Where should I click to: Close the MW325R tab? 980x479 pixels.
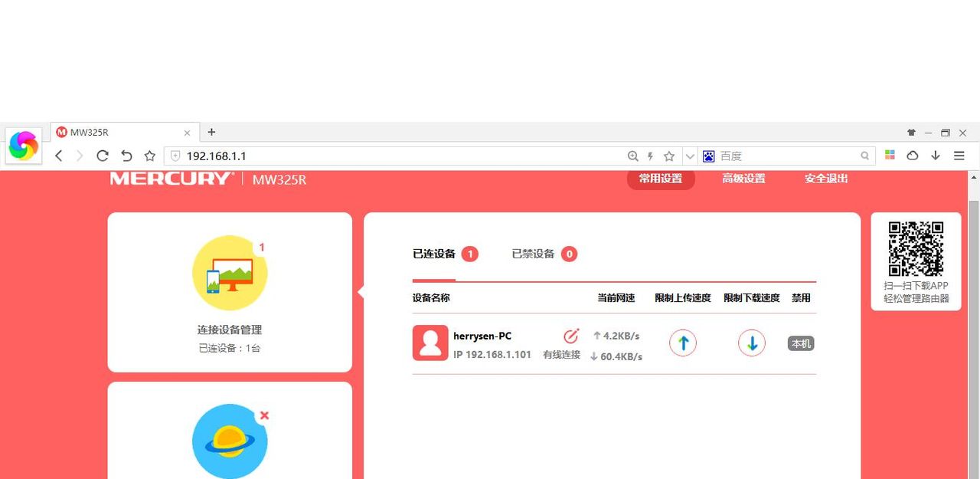tap(188, 133)
